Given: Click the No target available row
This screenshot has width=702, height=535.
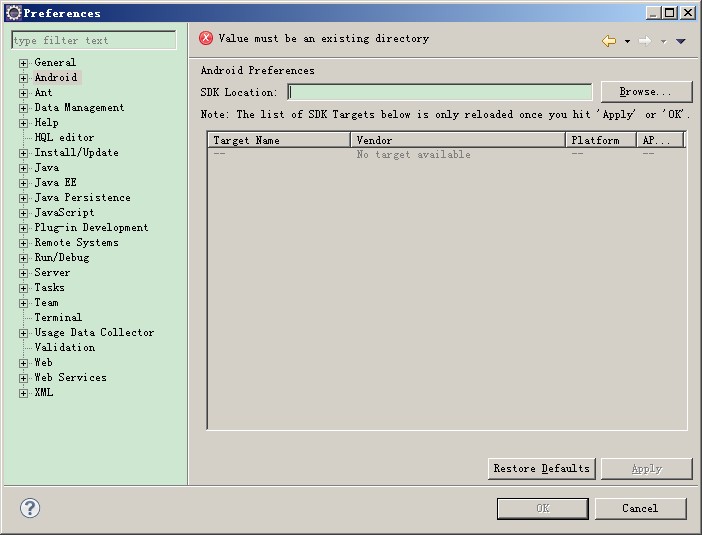Looking at the screenshot, I should pos(446,154).
